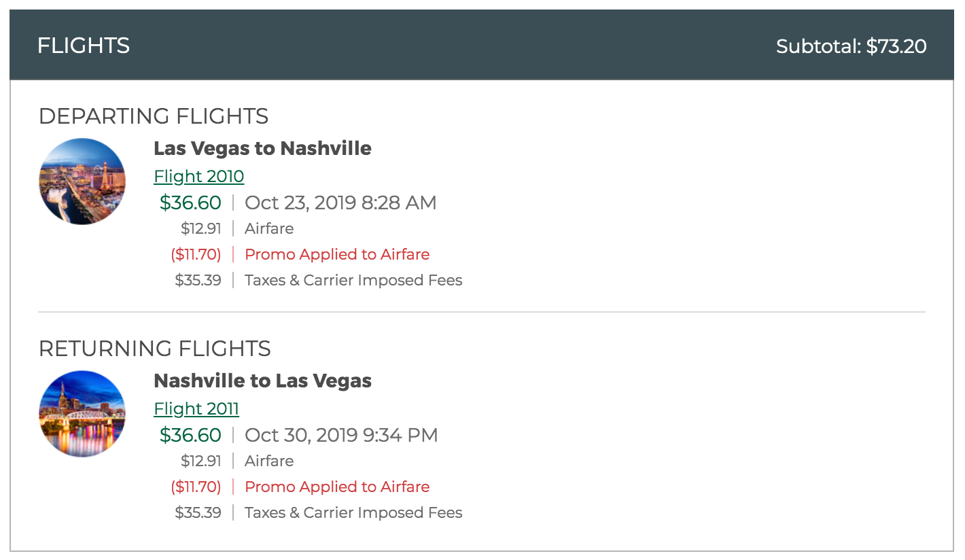Viewport: 965px width, 560px height.
Task: Click the RETURNING FLIGHTS section label
Action: click(x=155, y=349)
